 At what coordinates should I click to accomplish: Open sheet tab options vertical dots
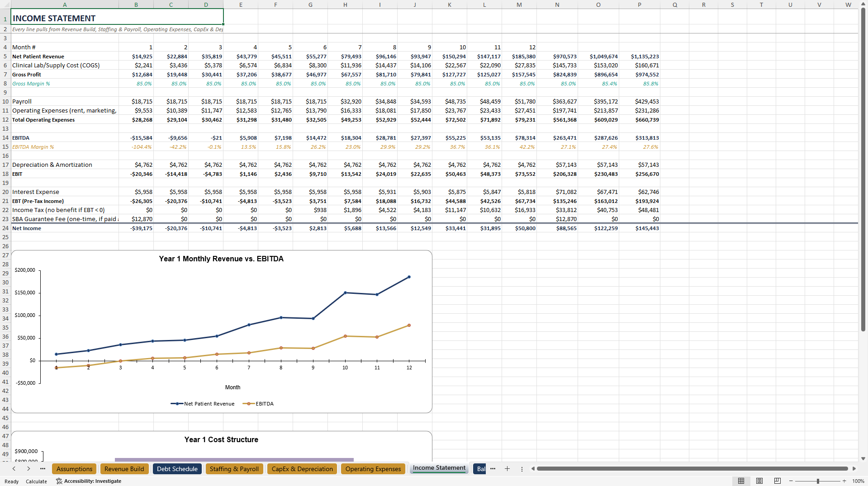[522, 469]
